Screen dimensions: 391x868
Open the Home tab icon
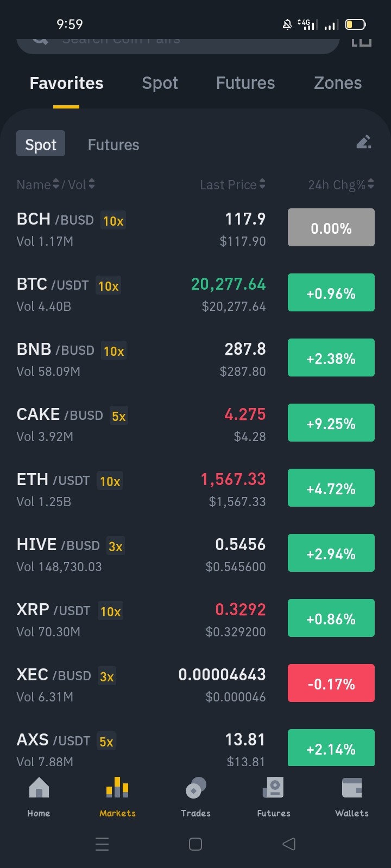pyautogui.click(x=39, y=788)
